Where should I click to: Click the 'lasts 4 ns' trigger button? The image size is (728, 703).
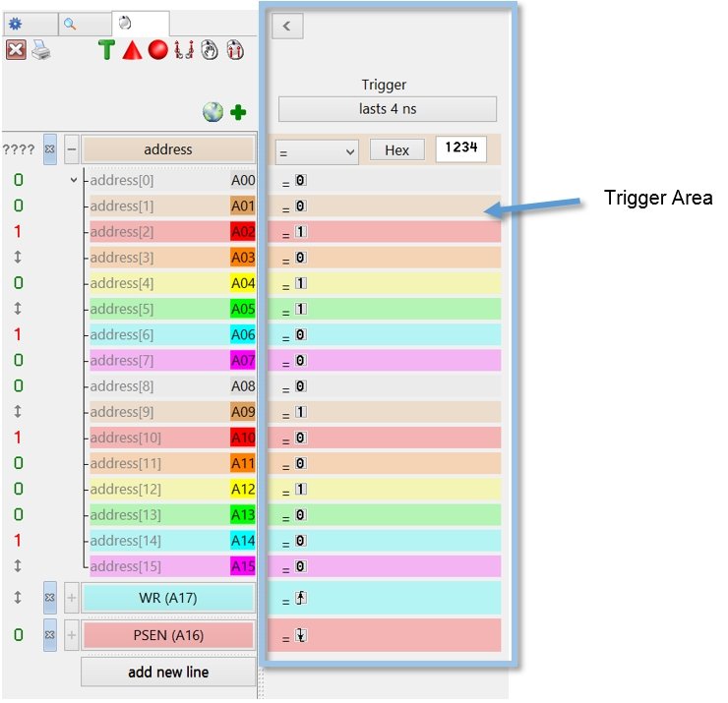[x=387, y=109]
